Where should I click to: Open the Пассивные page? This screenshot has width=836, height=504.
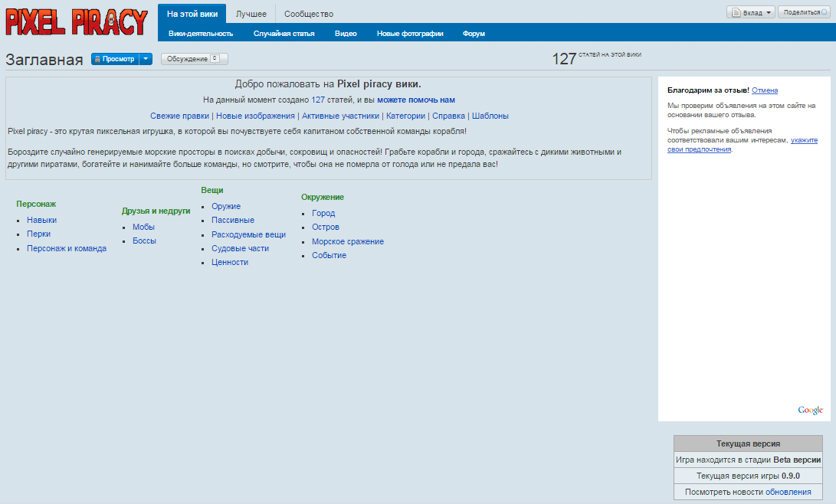pos(232,220)
